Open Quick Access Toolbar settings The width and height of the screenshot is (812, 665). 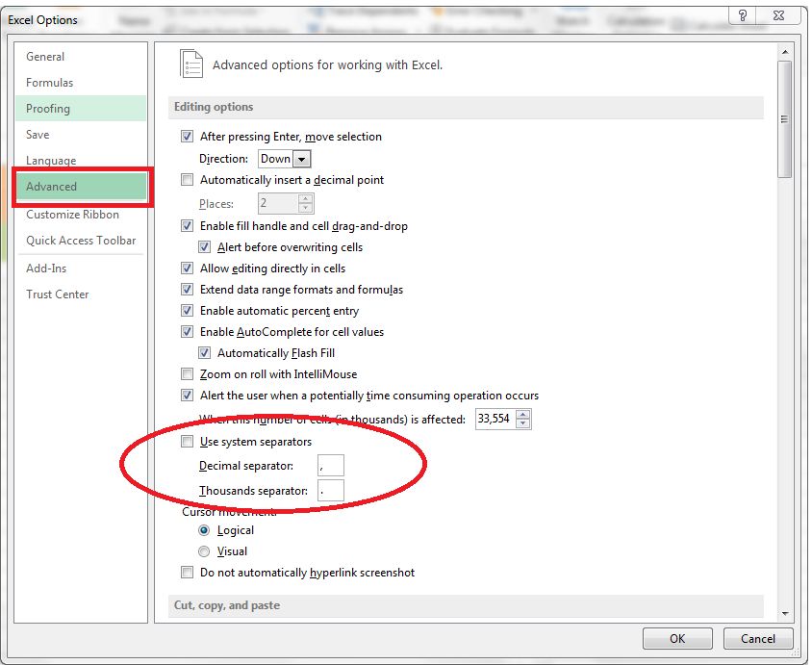coord(80,241)
